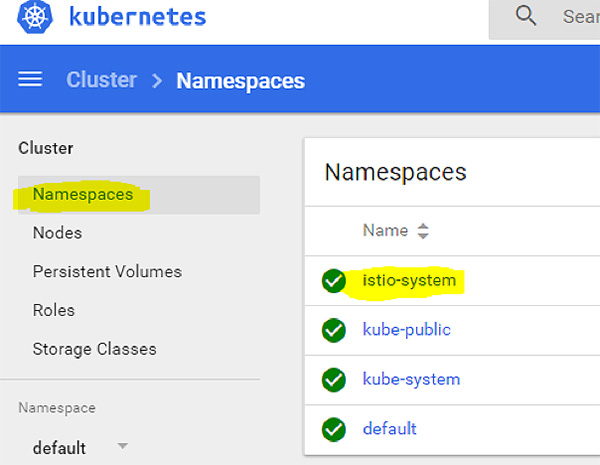Click the search magnifier icon

point(526,16)
